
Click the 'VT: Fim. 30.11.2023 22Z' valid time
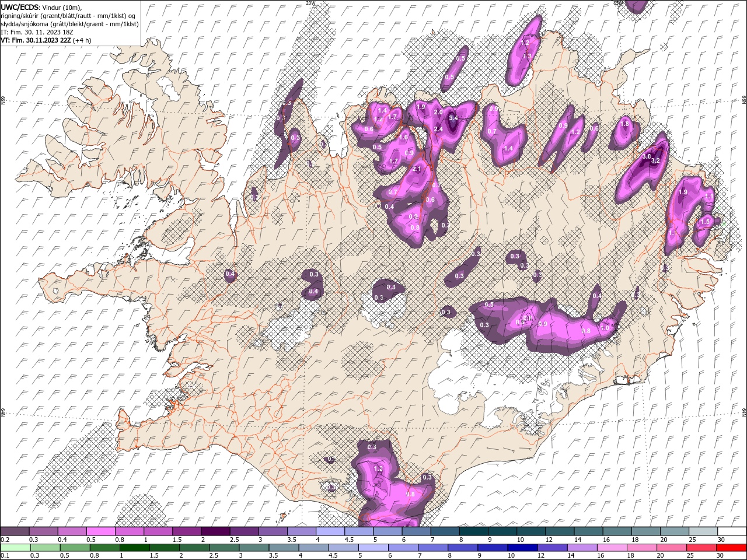coord(36,40)
